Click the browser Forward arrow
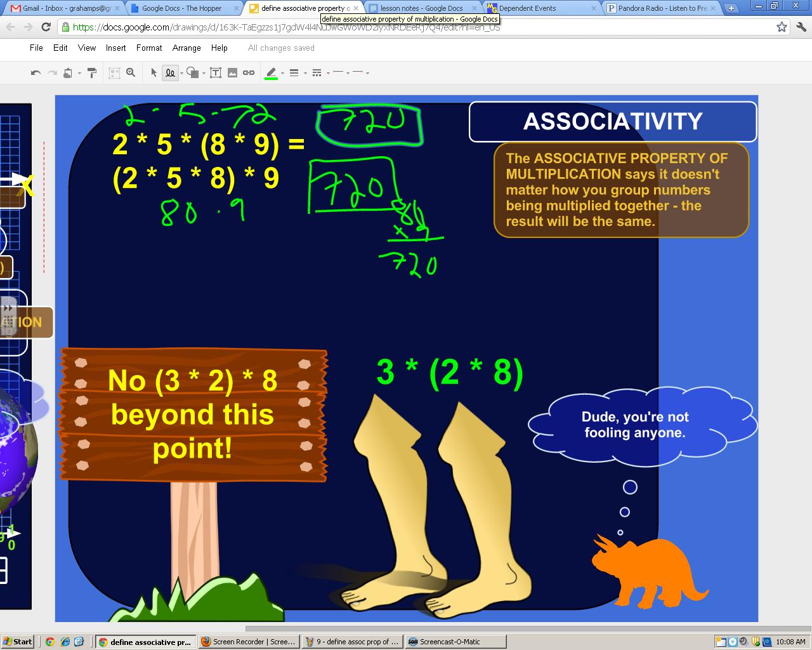The height and width of the screenshot is (650, 812). click(28, 27)
